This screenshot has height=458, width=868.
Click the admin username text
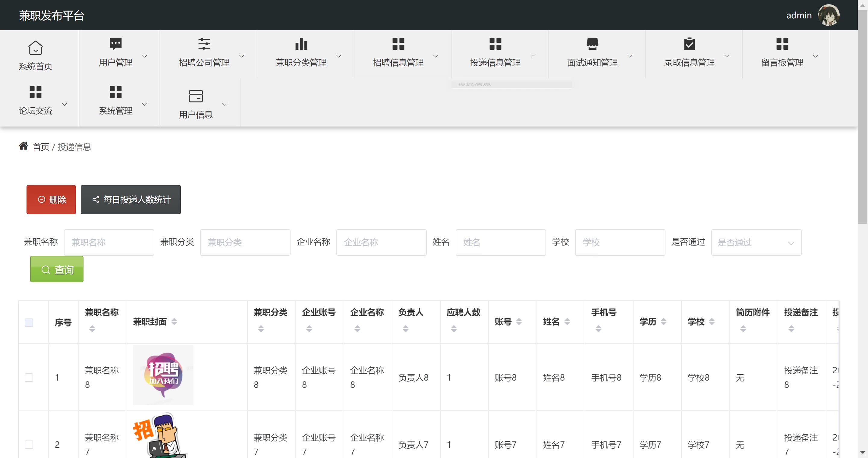tap(799, 15)
